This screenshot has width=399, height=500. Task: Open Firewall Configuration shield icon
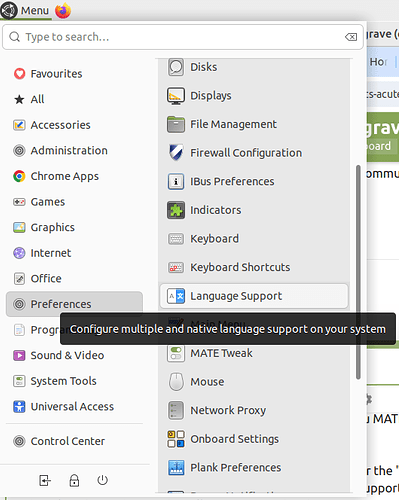(176, 153)
